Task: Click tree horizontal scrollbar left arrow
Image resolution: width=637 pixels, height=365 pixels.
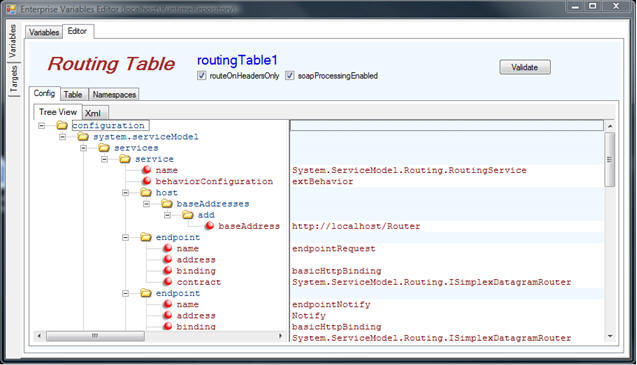Action: (39, 336)
